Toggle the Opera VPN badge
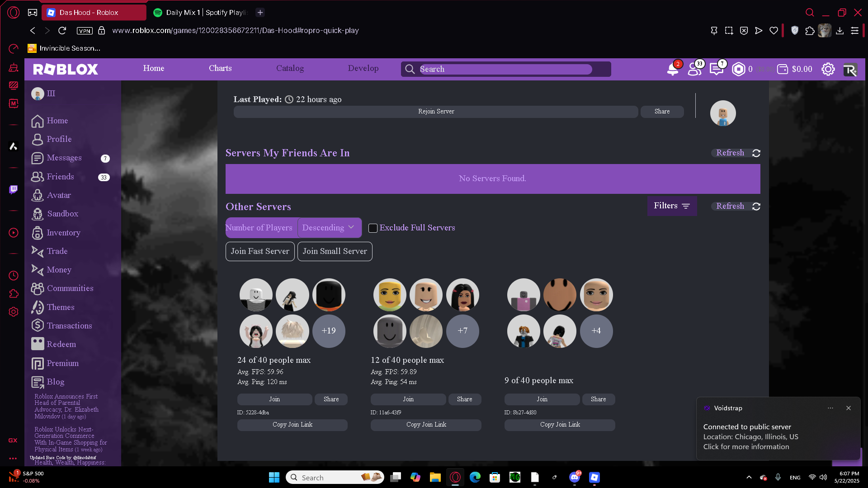Image resolution: width=868 pixels, height=488 pixels. pos(85,31)
